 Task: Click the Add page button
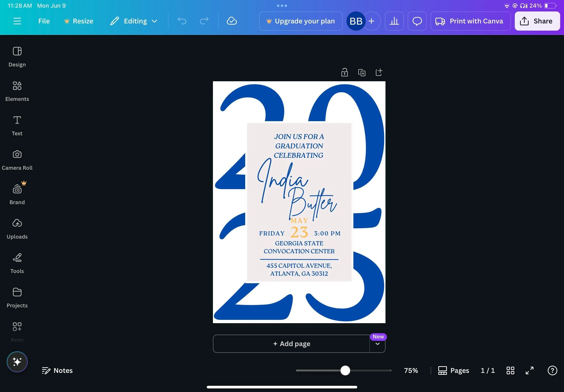point(291,344)
